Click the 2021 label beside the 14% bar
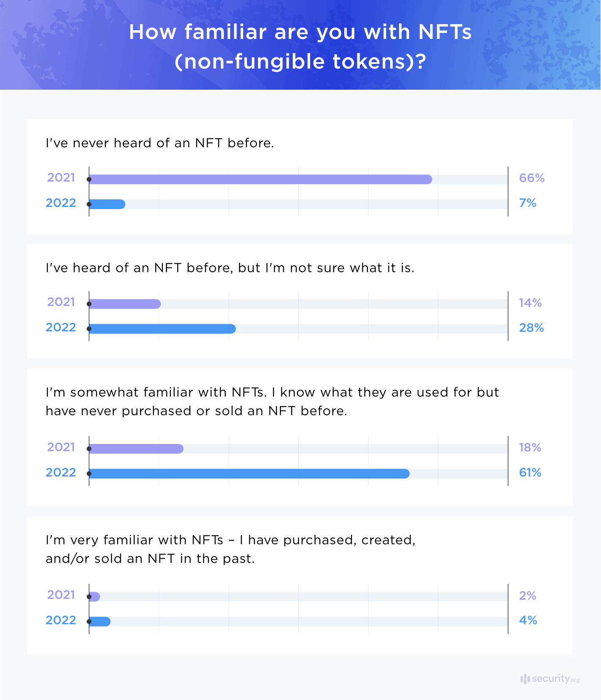The image size is (601, 700). point(61,302)
